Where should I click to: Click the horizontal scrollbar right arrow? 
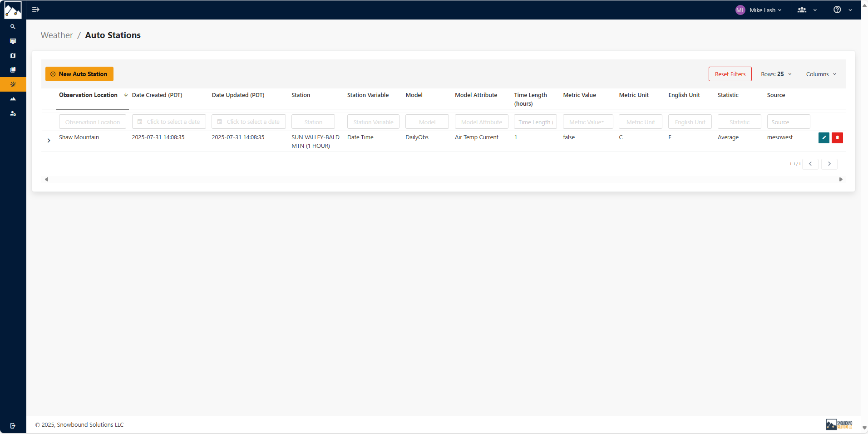(x=841, y=180)
